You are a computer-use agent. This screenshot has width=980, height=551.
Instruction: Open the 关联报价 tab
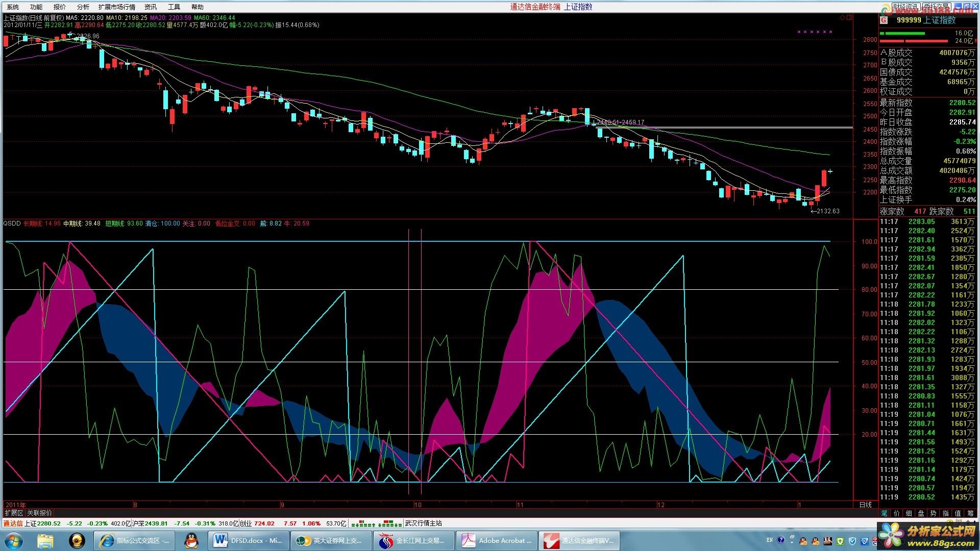pyautogui.click(x=39, y=513)
